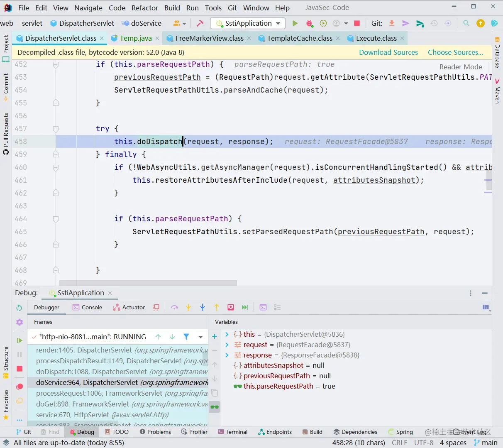Viewport: 503px width, 448px height.
Task: Click the Git update project arrow icon
Action: [392, 23]
